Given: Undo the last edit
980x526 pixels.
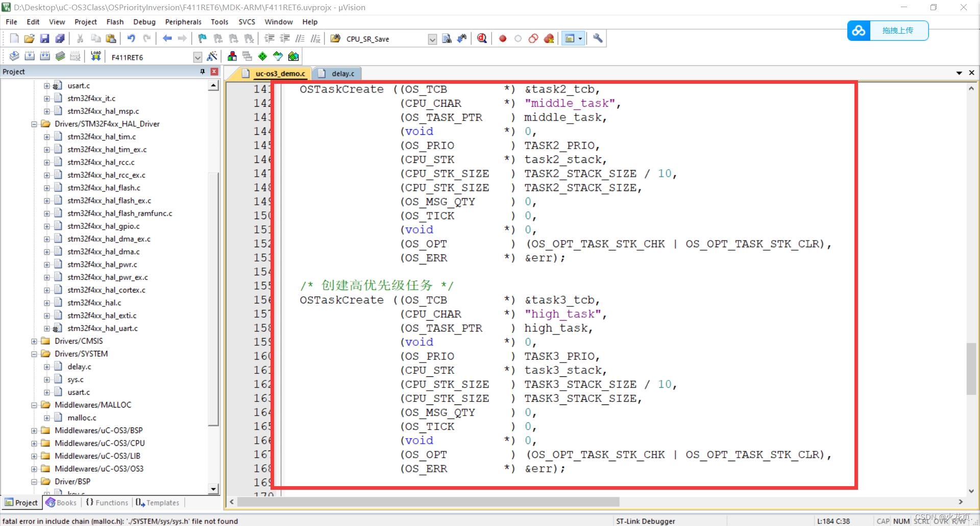Looking at the screenshot, I should [131, 38].
